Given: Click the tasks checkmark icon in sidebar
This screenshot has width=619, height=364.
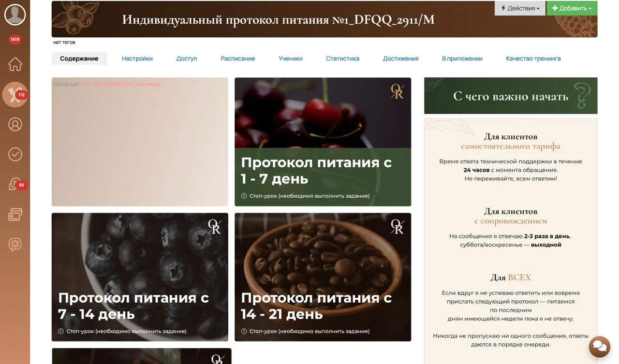Looking at the screenshot, I should tap(15, 154).
